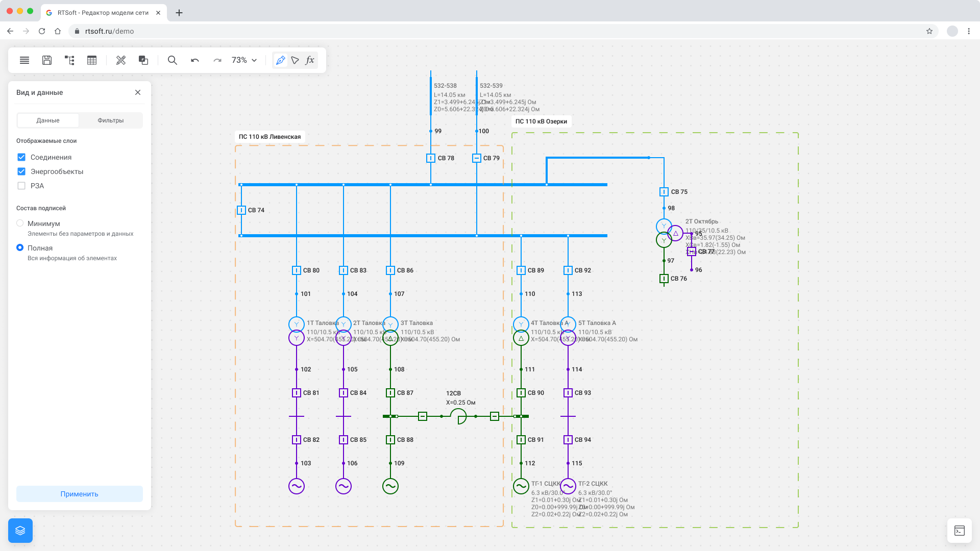
Task: Open the fx formula tool
Action: pos(310,60)
